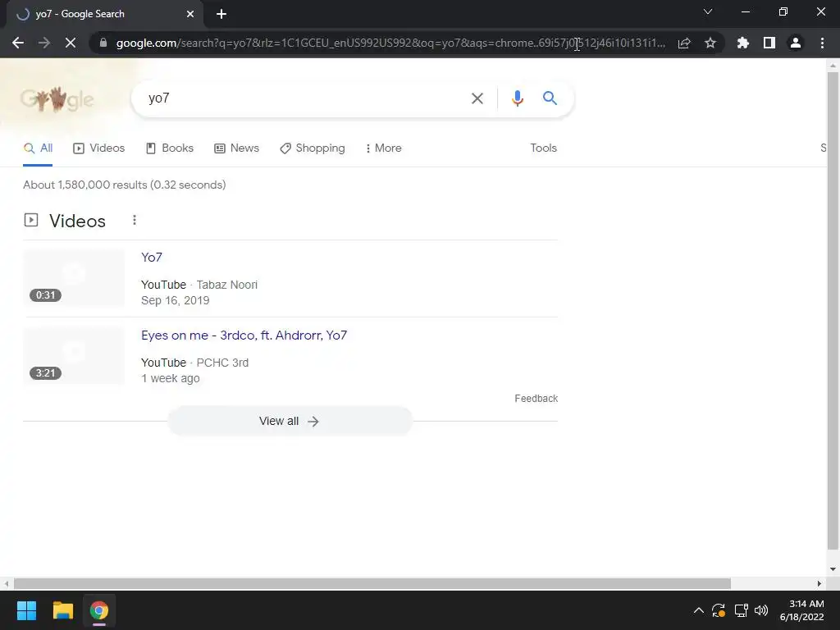Image resolution: width=840 pixels, height=630 pixels.
Task: Open the clock showing 3:14 AM
Action: coord(801,610)
